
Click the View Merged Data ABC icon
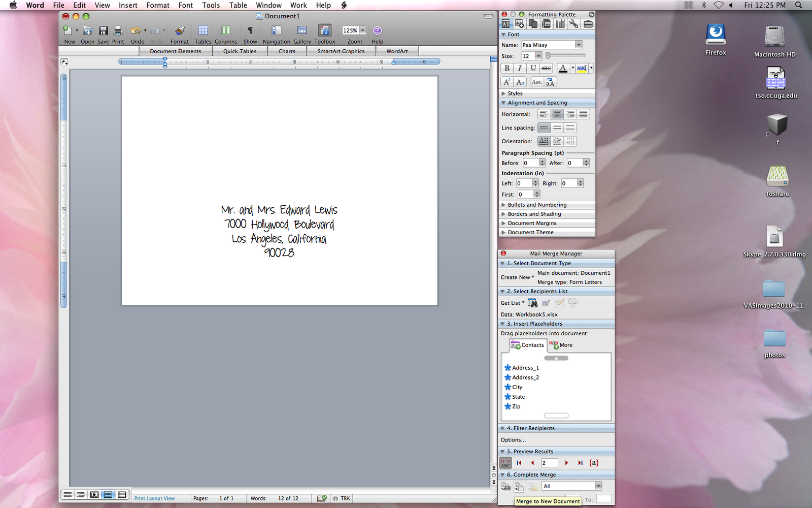(505, 463)
